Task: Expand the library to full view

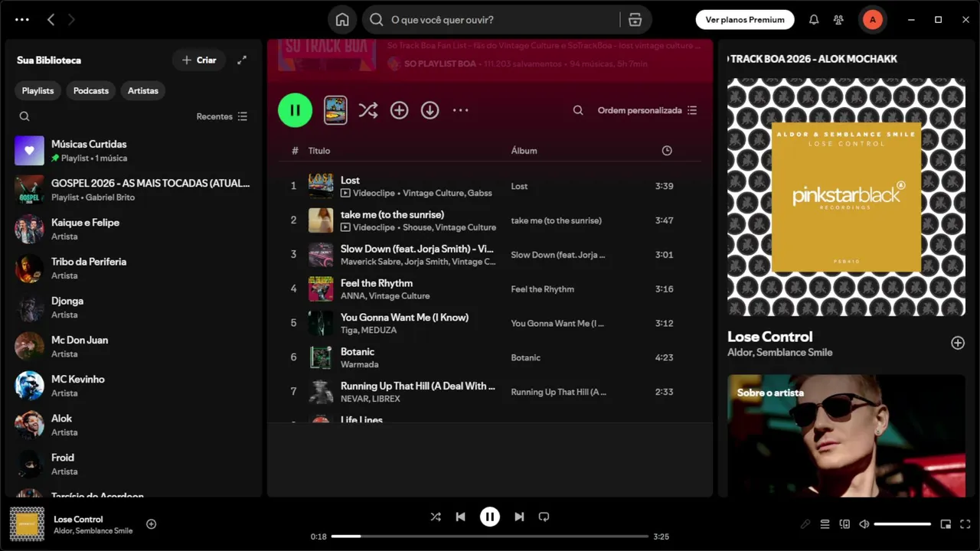Action: [x=242, y=60]
